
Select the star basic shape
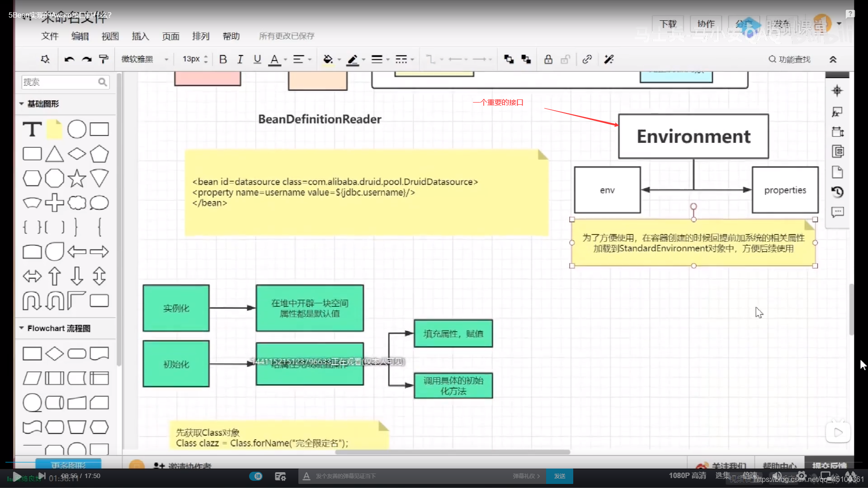(76, 178)
